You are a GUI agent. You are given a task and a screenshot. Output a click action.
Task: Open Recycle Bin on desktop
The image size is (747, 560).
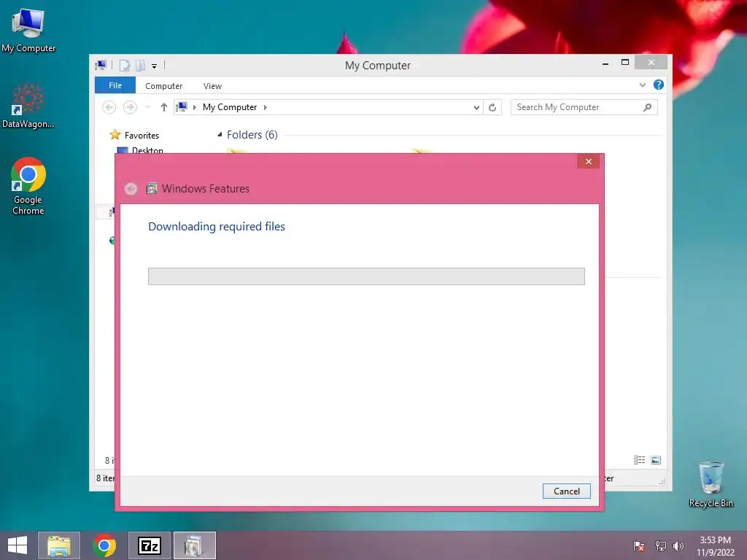point(711,484)
